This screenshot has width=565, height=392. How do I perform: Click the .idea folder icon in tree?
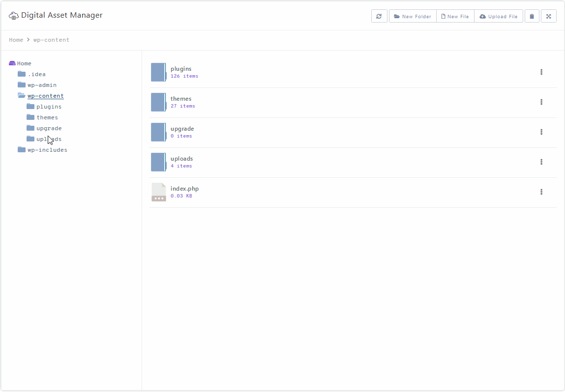click(x=22, y=74)
